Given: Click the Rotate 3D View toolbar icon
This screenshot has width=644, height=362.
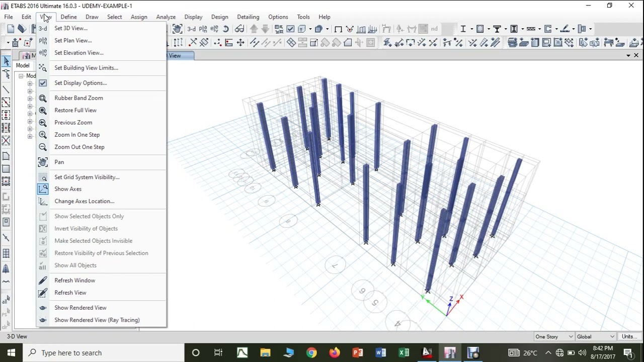Looking at the screenshot, I should [x=226, y=29].
